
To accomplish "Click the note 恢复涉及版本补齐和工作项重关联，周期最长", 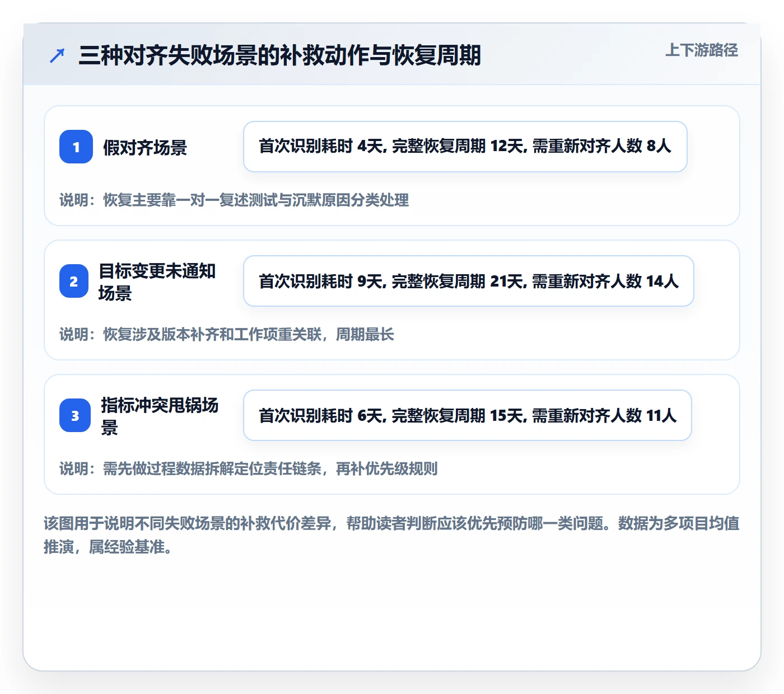I will click(227, 334).
